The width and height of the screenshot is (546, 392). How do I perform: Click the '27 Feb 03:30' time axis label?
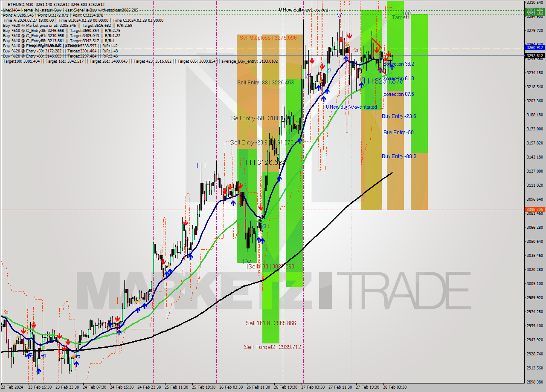tap(313, 387)
